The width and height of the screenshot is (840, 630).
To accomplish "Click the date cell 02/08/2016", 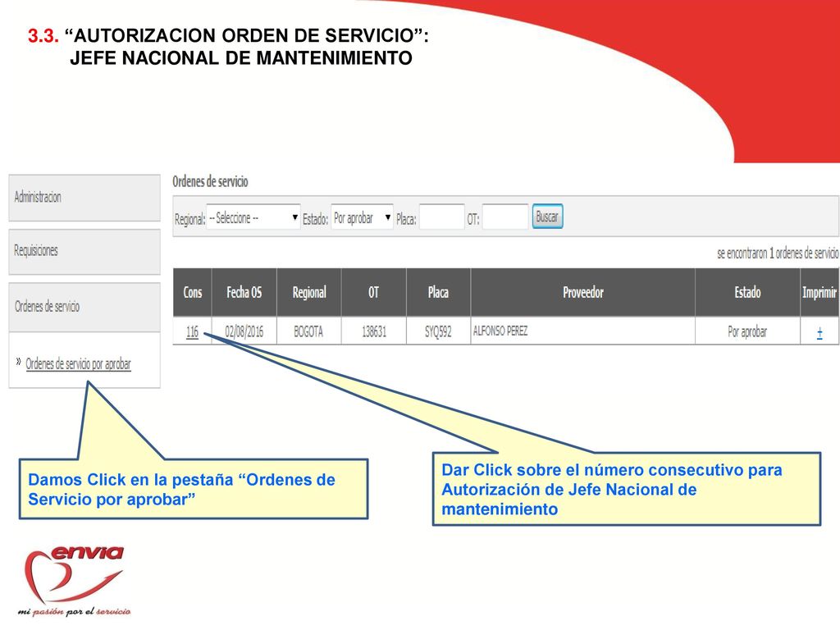I will click(244, 331).
